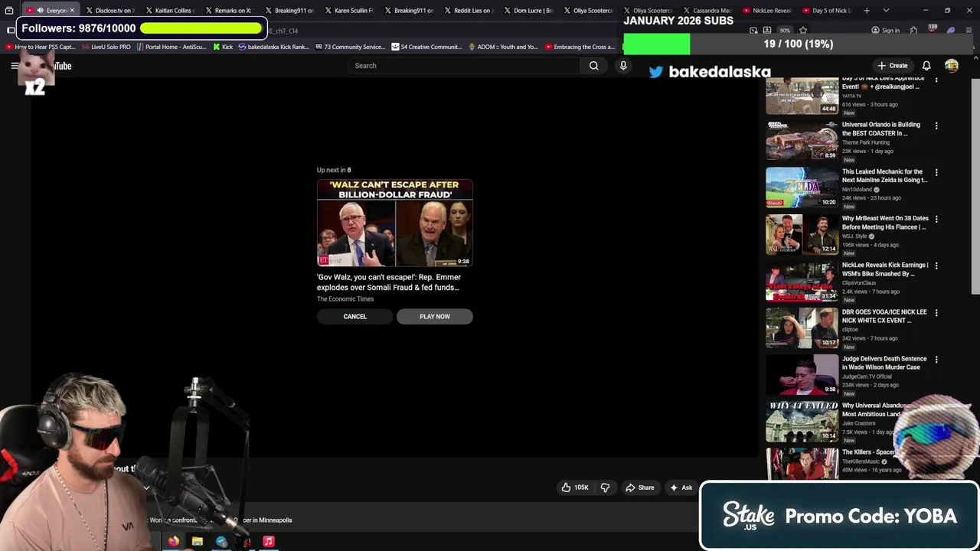980x551 pixels.
Task: Activate voice search microphone icon
Action: click(x=623, y=66)
